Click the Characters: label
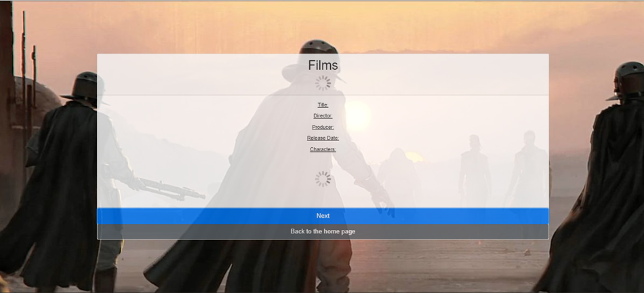 (323, 149)
